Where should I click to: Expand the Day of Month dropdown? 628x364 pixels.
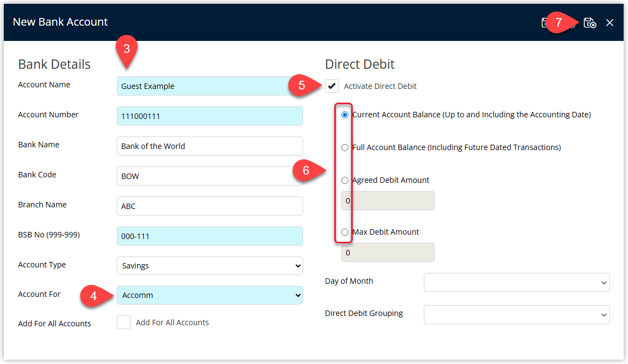coord(517,283)
